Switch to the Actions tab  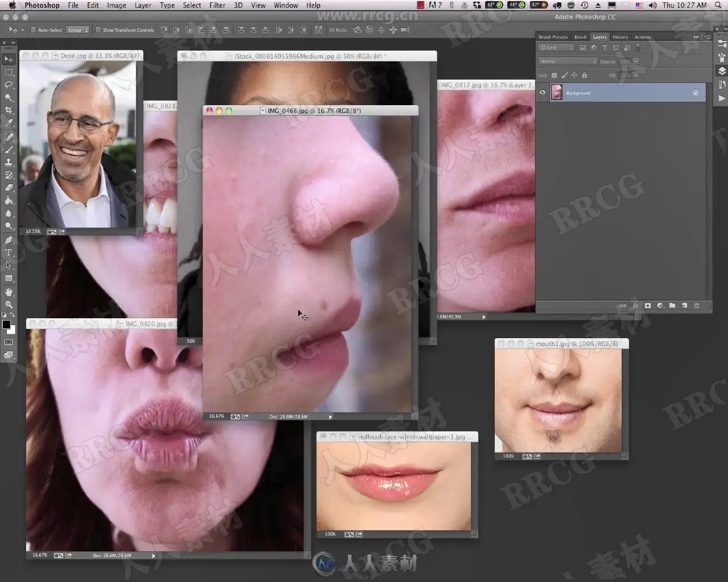pyautogui.click(x=643, y=37)
